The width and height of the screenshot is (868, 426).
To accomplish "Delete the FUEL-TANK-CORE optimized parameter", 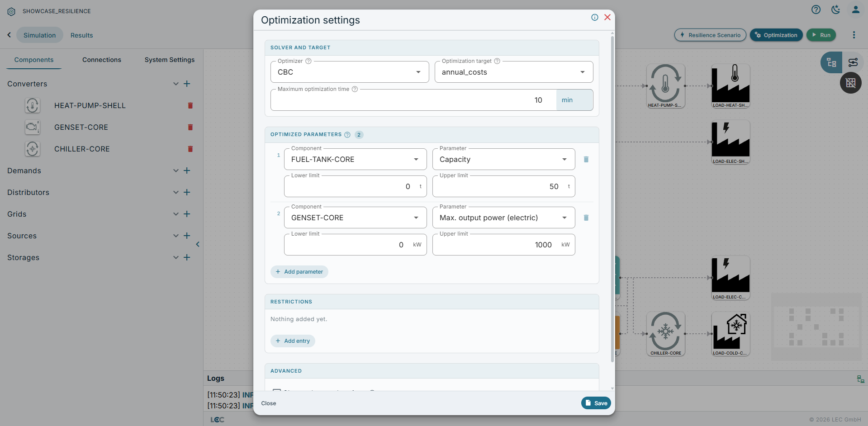I will (x=586, y=159).
